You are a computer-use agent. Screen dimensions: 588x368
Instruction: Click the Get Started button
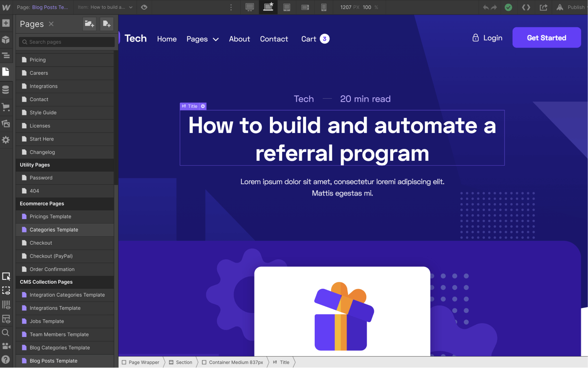(546, 38)
